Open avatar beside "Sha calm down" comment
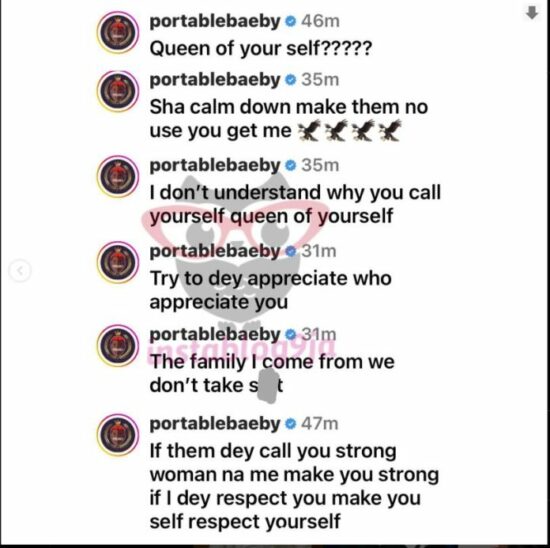 pyautogui.click(x=118, y=91)
